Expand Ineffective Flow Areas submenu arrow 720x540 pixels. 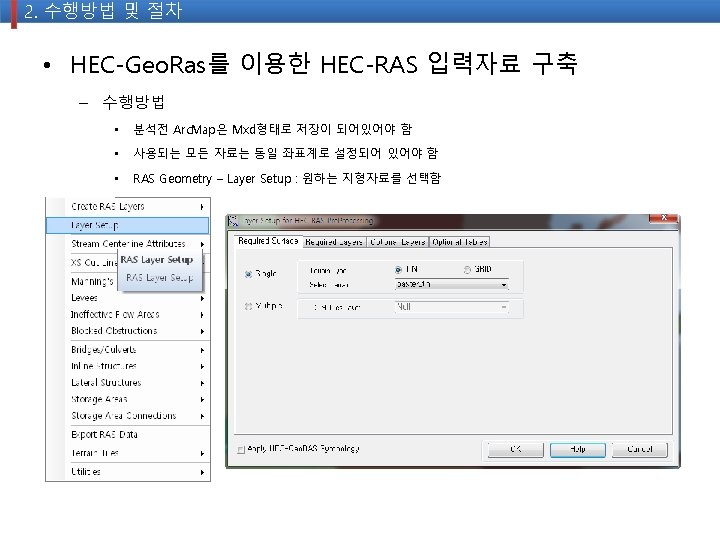pos(202,315)
